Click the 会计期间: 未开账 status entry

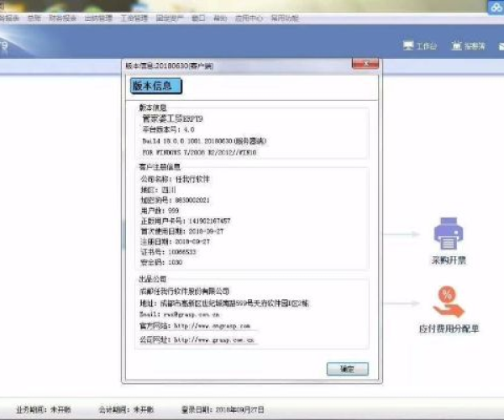126,409
